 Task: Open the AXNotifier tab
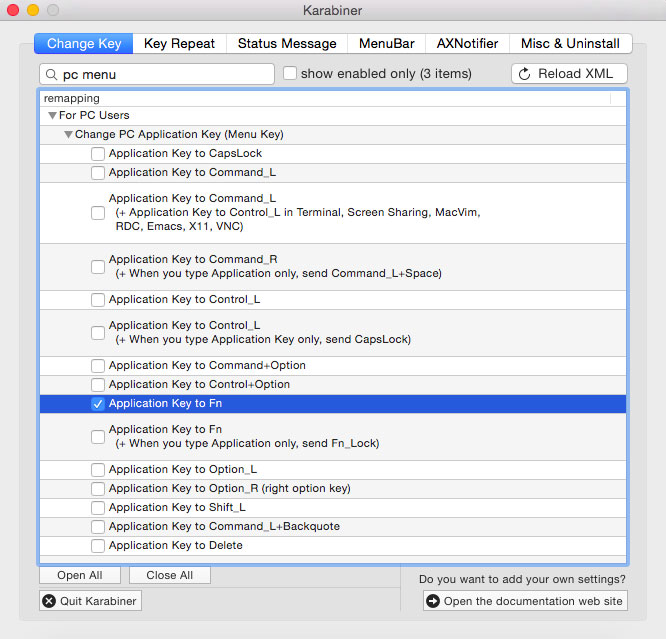(x=467, y=43)
